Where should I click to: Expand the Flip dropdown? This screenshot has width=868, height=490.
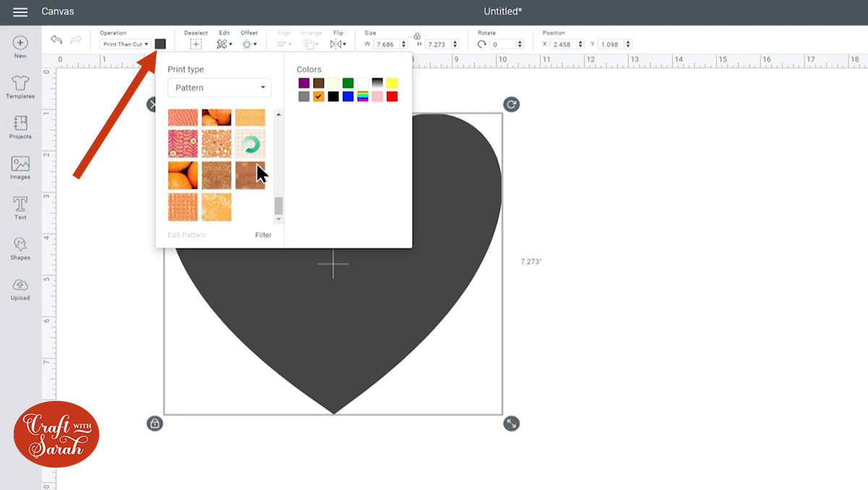(x=337, y=44)
